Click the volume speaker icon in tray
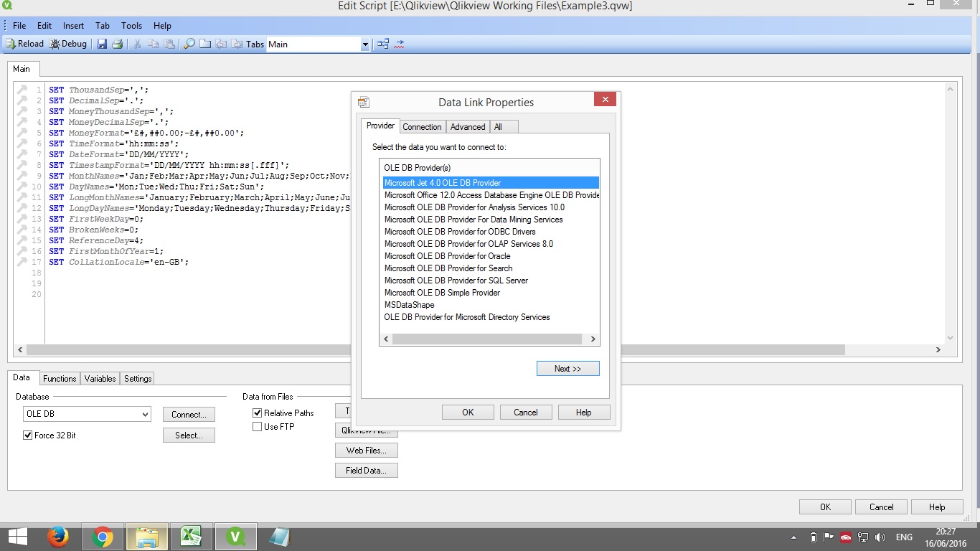The height and width of the screenshot is (551, 980). (x=880, y=537)
